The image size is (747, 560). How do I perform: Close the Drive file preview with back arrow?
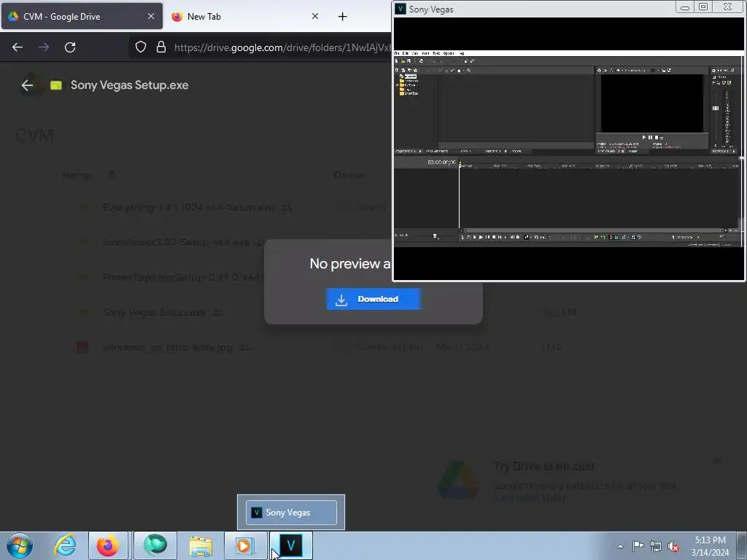click(x=27, y=85)
